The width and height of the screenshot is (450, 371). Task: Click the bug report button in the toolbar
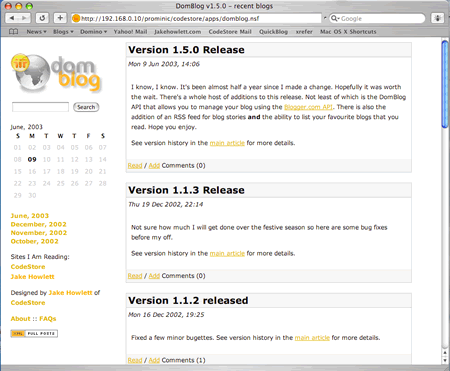[437, 18]
